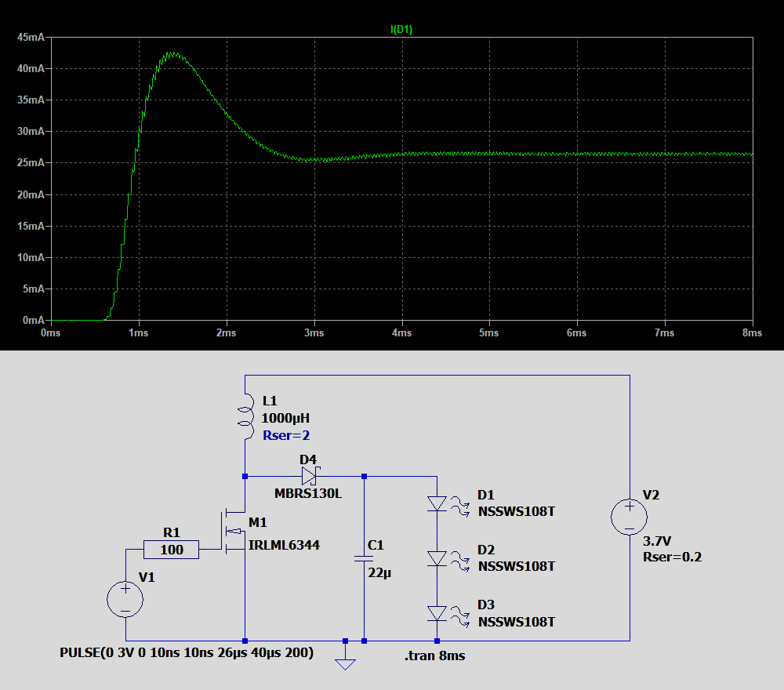
Task: Select the D3 LED symbol
Action: 448,615
